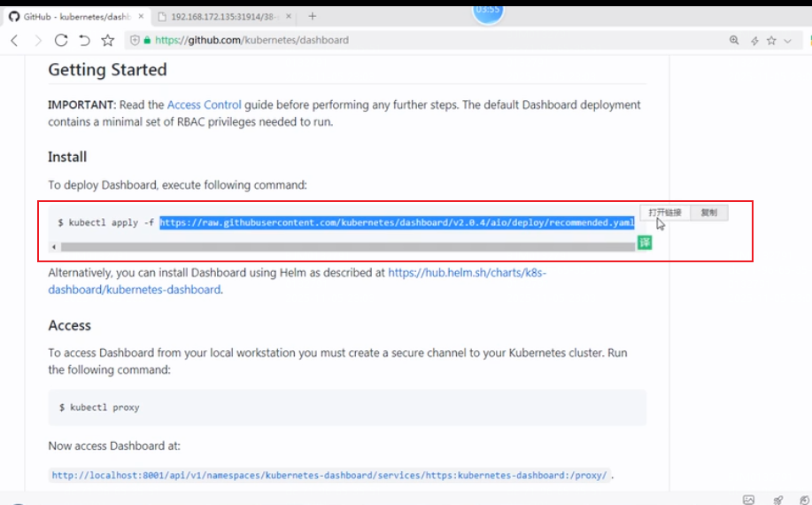
Task: Open the hub.helm.sh kubernetes-dashboard link
Action: [298, 281]
